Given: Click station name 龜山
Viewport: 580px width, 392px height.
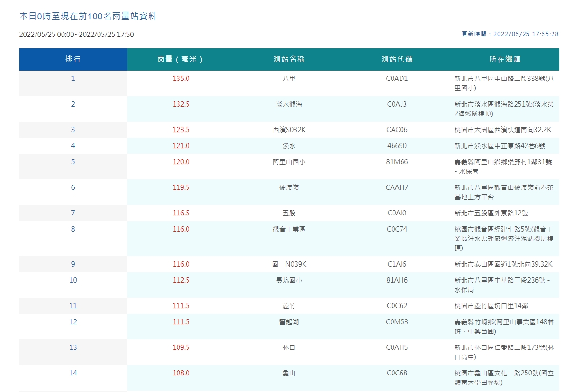Looking at the screenshot, I should pyautogui.click(x=289, y=373).
